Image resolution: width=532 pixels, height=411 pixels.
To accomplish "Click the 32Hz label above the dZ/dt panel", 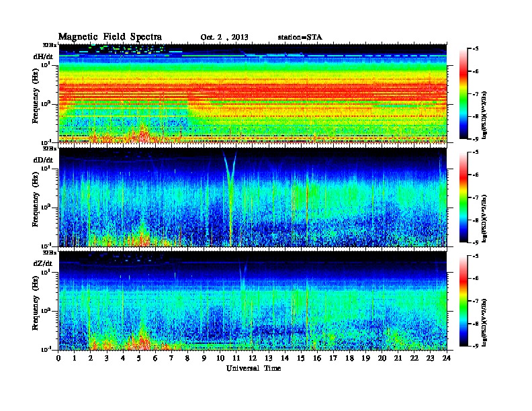I will click(50, 253).
